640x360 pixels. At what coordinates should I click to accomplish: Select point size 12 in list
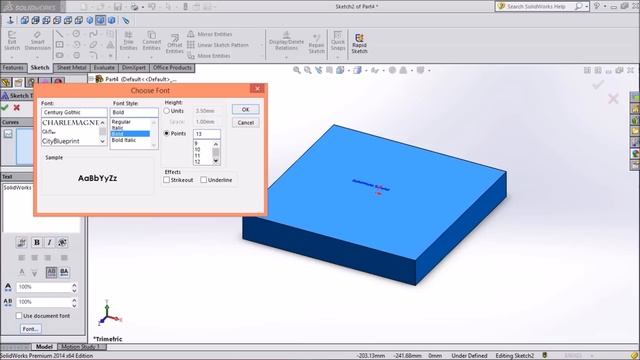point(198,162)
